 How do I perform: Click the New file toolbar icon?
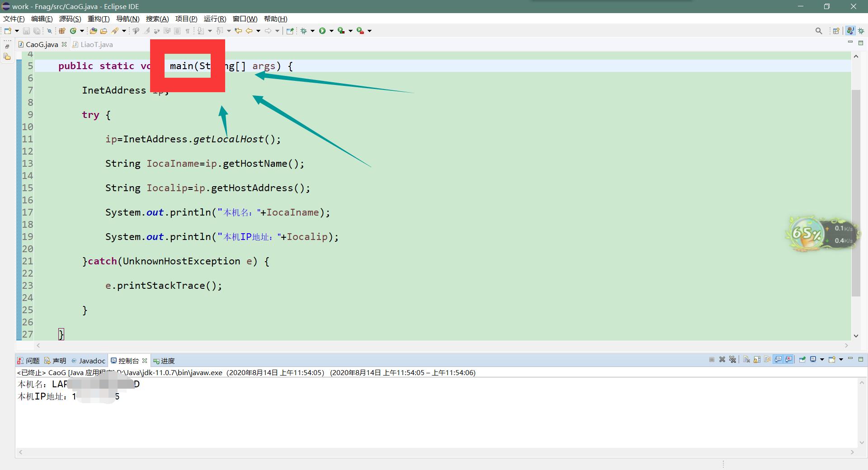pos(8,31)
